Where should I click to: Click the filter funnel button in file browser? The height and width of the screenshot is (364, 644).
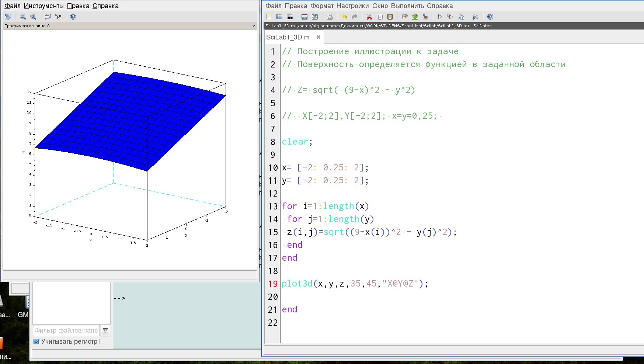105,330
